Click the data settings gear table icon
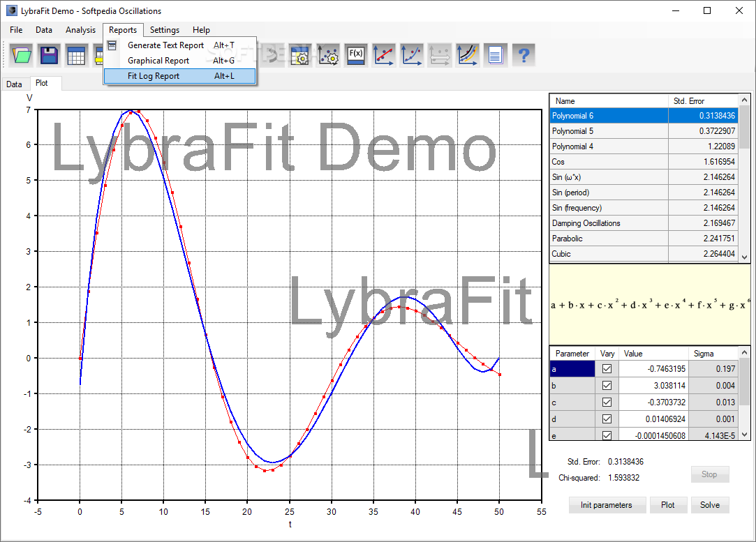 tap(300, 55)
